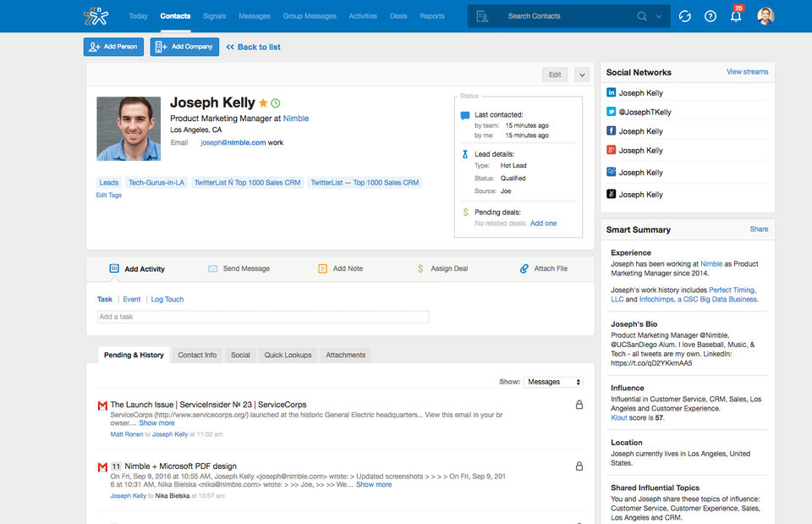Click the Add Activity calendar icon
Image resolution: width=812 pixels, height=524 pixels.
[x=114, y=268]
